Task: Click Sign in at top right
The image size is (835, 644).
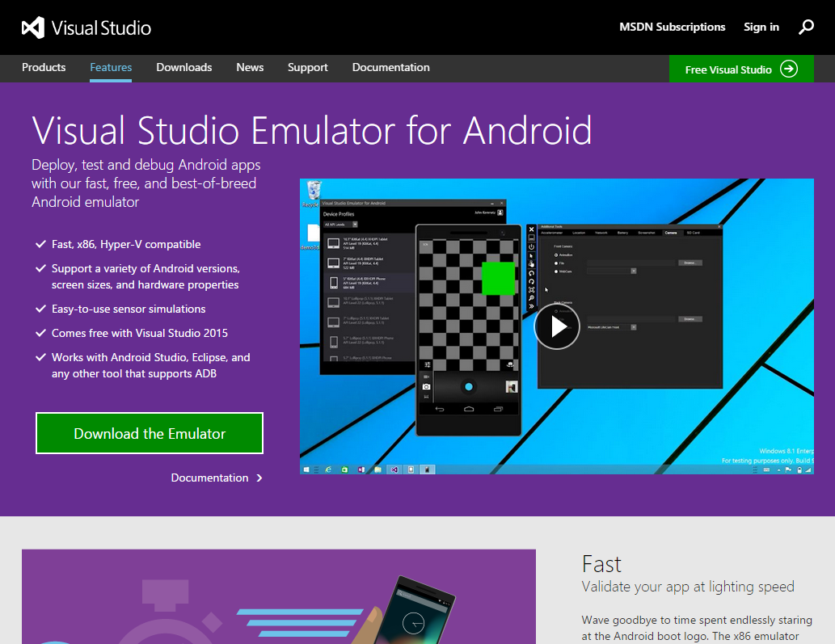Action: tap(761, 27)
